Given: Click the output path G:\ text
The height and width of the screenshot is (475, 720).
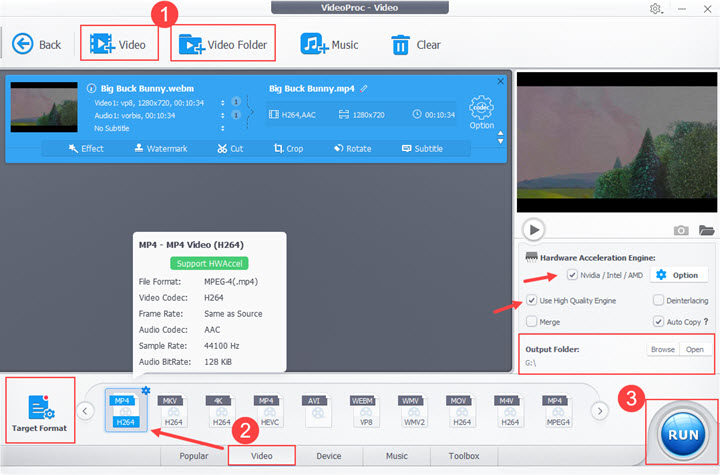Looking at the screenshot, I should point(530,363).
